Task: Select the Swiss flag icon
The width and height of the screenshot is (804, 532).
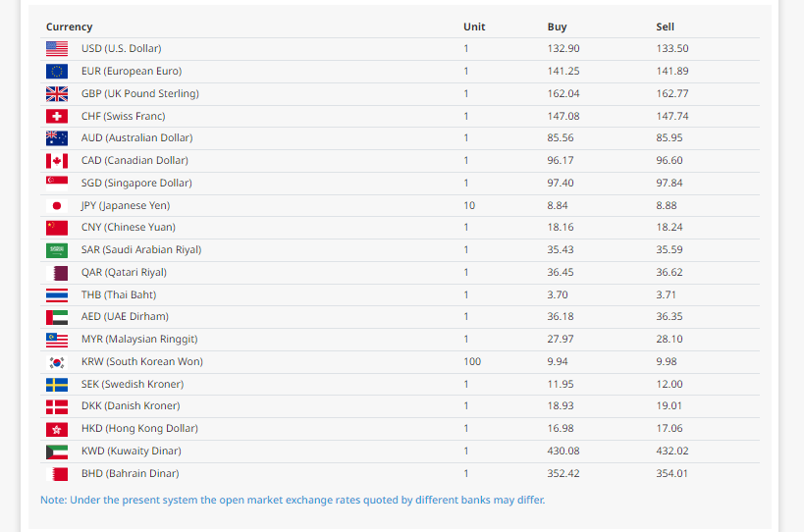Action: click(57, 116)
